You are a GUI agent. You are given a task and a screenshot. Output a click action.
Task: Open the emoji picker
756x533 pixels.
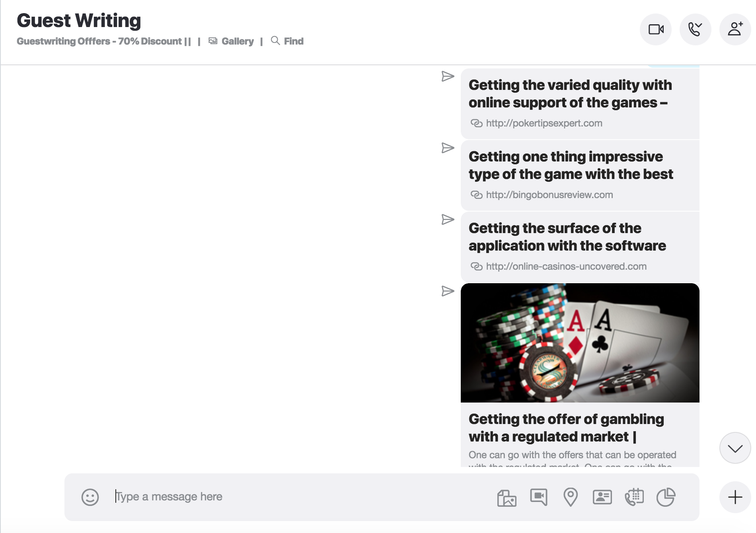point(90,497)
